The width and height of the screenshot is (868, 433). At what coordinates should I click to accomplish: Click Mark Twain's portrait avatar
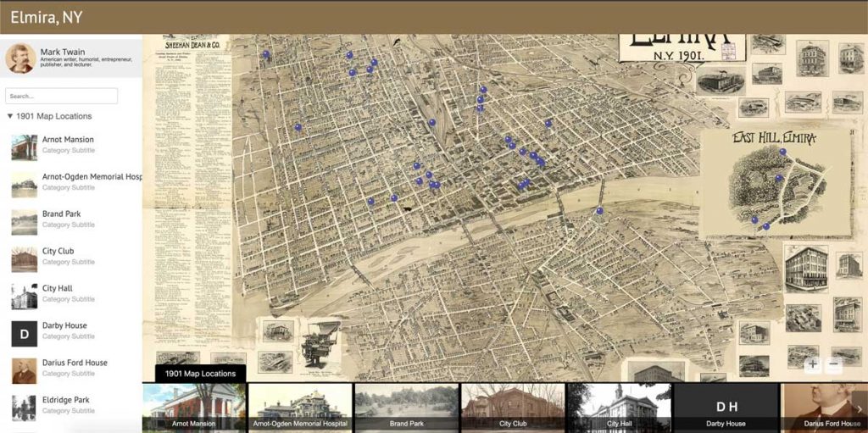point(20,58)
